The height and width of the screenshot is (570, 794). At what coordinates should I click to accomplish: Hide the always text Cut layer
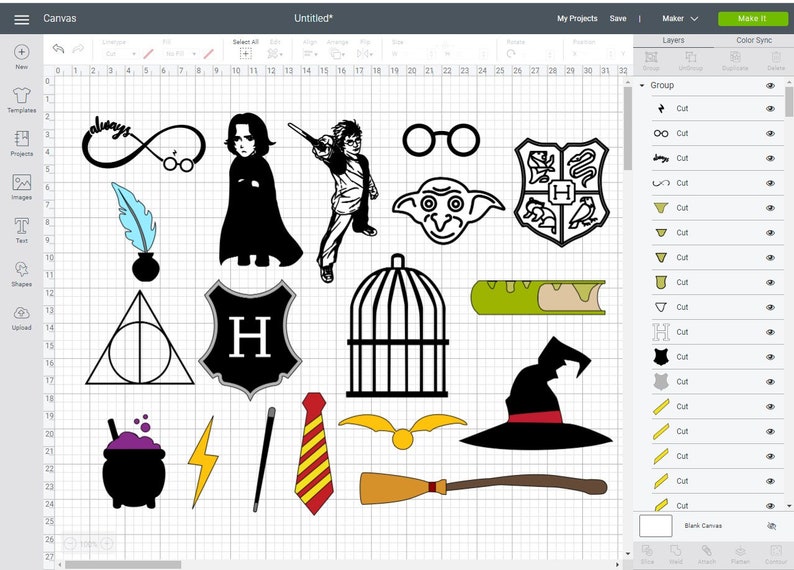click(770, 158)
